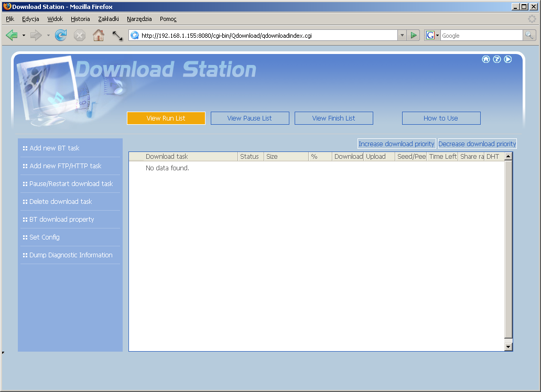Image resolution: width=541 pixels, height=392 pixels.
Task: Open Forward button history dropdown arrow
Action: coord(48,35)
